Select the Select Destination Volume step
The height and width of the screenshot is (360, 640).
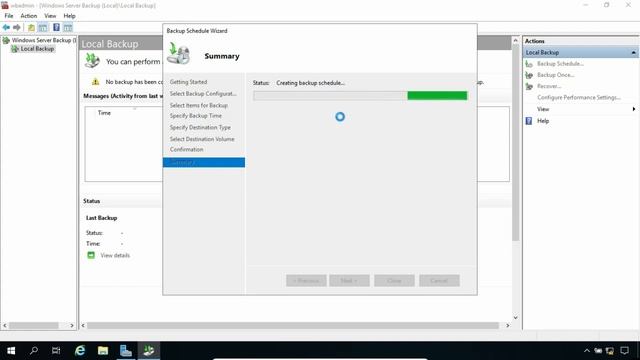point(202,139)
